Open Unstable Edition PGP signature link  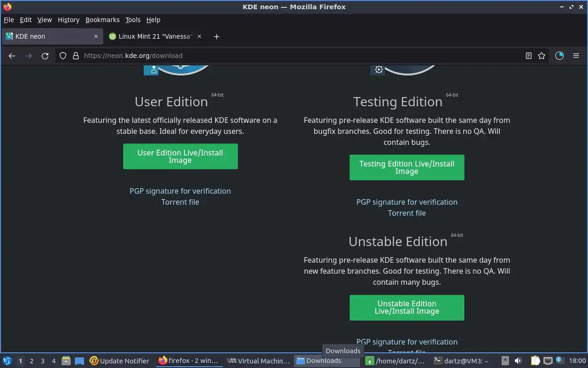coord(407,342)
